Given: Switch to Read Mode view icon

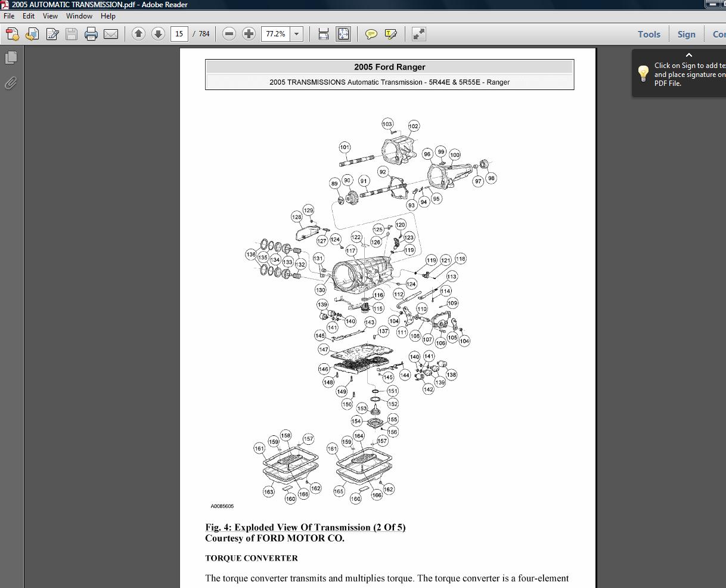Looking at the screenshot, I should point(419,34).
